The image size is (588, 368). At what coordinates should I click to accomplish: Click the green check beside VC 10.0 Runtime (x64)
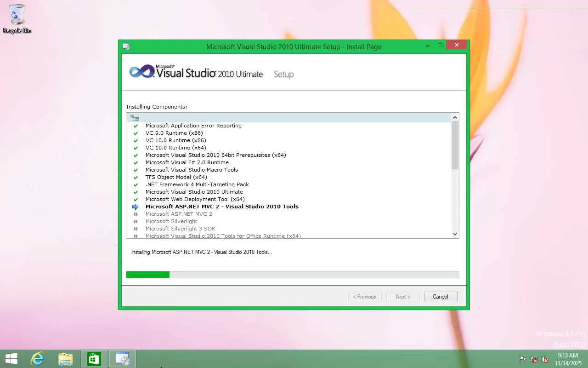[x=136, y=148]
